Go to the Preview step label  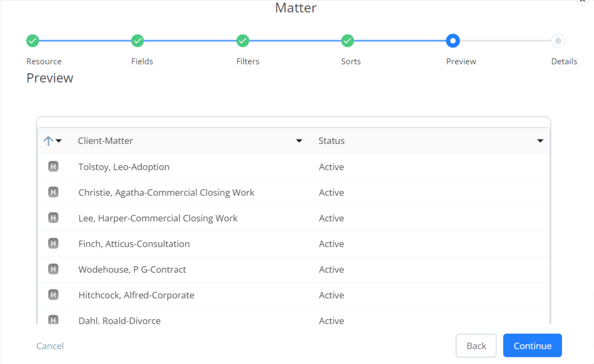pos(461,61)
